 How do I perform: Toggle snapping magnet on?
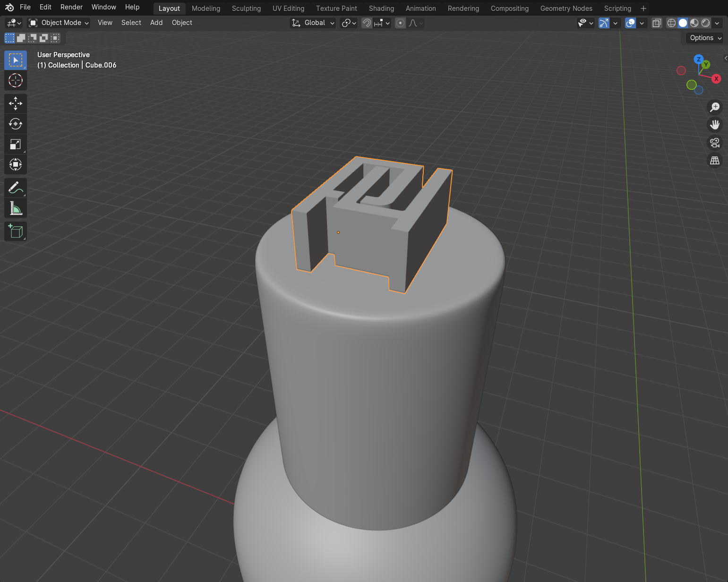click(367, 23)
